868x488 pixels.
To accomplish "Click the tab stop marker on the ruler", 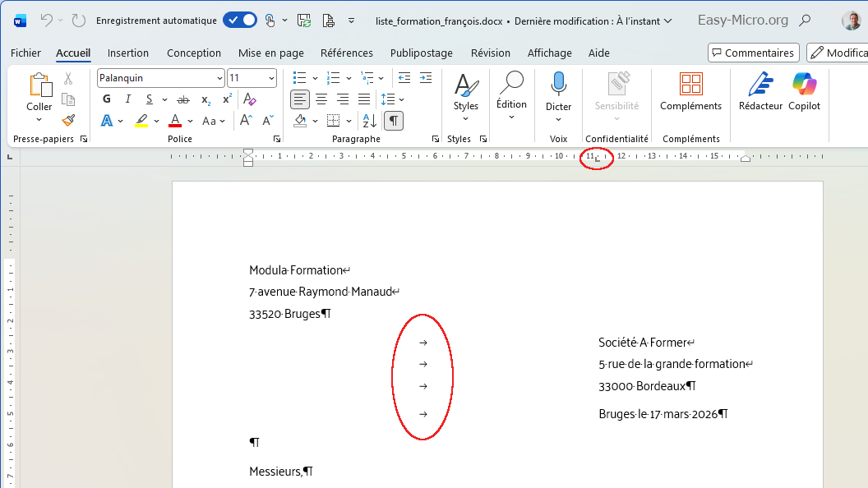I will coord(598,158).
